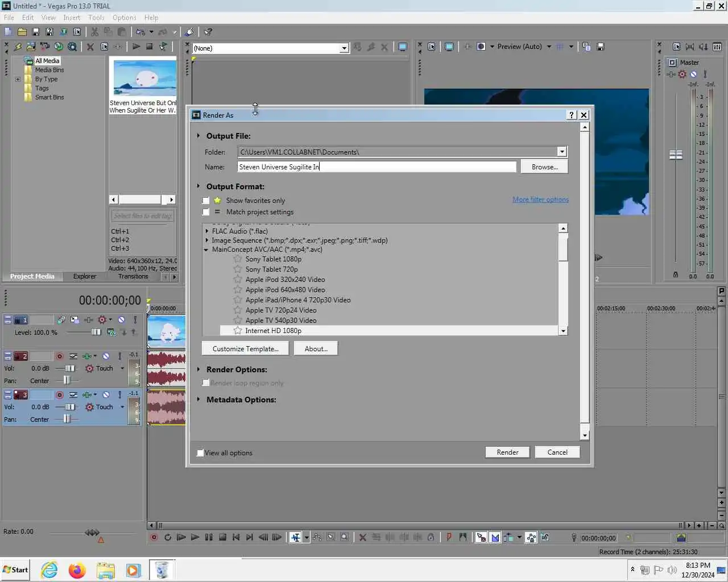
Task: Open the (None) preset dropdown
Action: pyautogui.click(x=344, y=48)
